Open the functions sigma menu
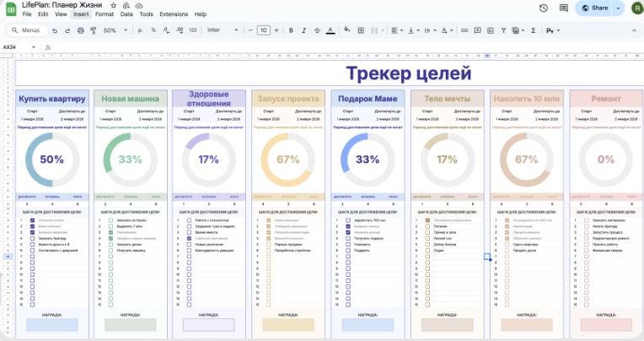This screenshot has height=341, width=644. [x=533, y=30]
